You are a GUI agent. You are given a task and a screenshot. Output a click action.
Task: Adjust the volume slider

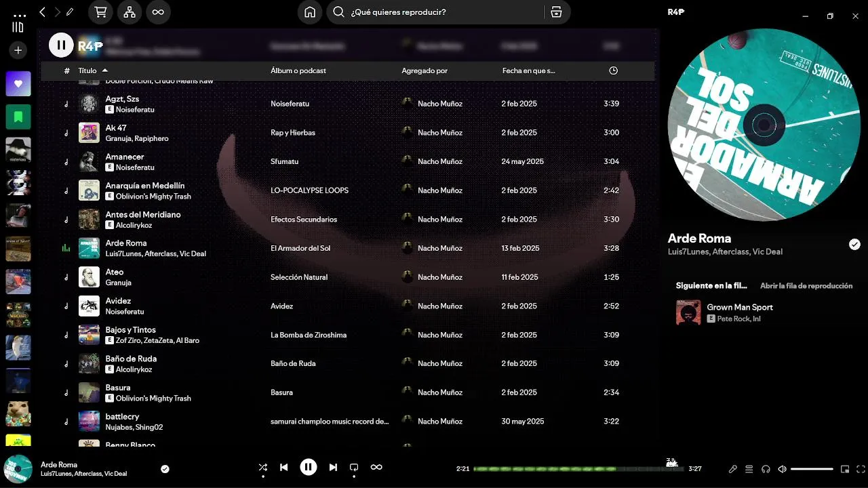click(812, 469)
